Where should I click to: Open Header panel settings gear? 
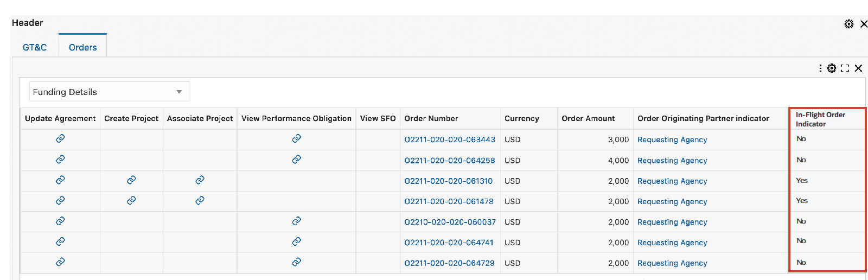pyautogui.click(x=849, y=24)
